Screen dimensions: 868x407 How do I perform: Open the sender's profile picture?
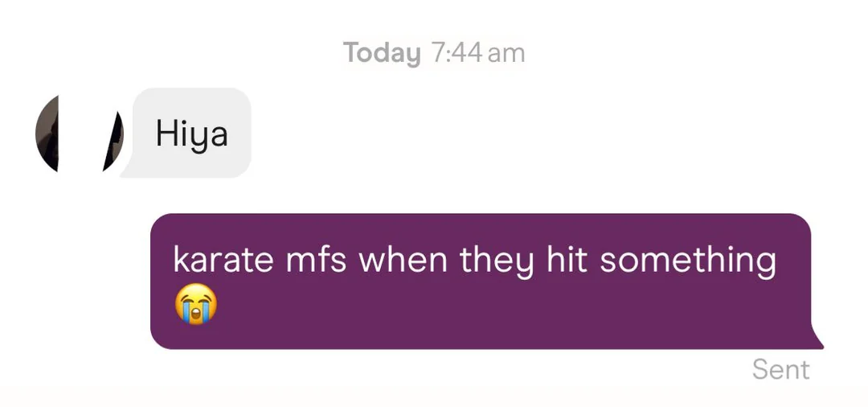(x=79, y=134)
